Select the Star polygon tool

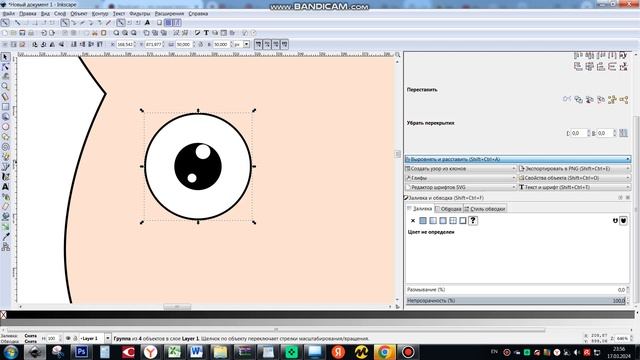coord(5,137)
